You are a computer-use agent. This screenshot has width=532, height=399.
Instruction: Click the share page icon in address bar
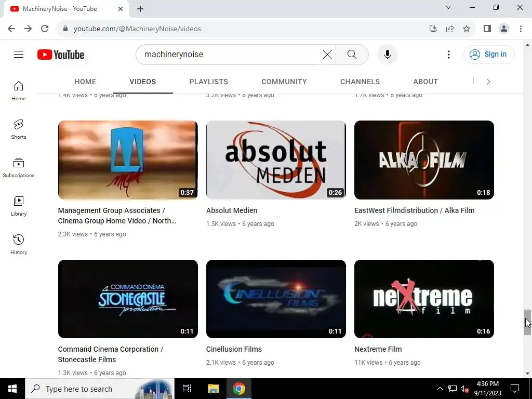[450, 29]
